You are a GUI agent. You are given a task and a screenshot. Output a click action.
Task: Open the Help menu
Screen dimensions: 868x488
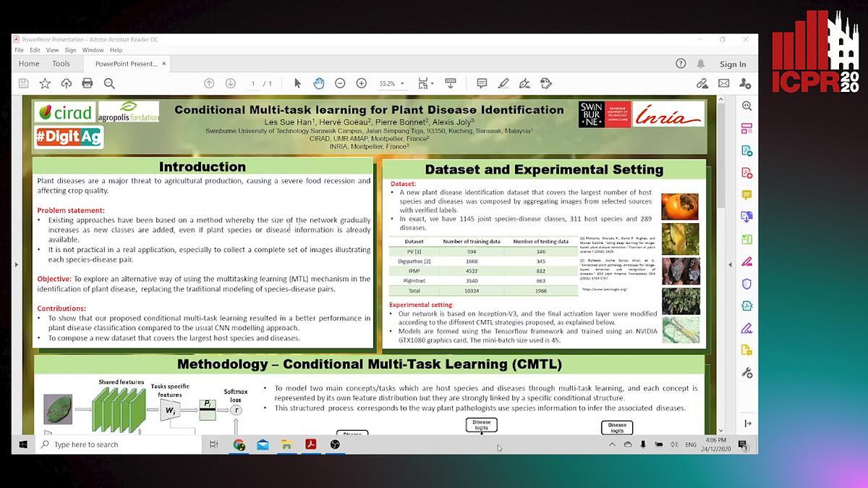(x=116, y=50)
